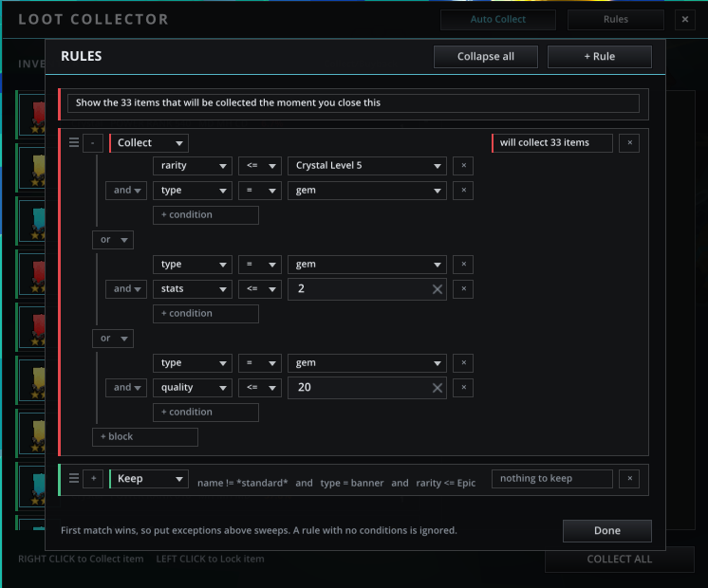The image size is (708, 588).
Task: Open first block's type field dropdown
Action: (193, 191)
